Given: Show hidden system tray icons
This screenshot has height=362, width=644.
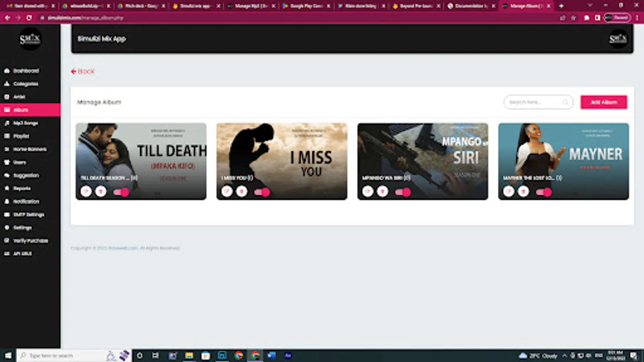Looking at the screenshot, I should click(x=564, y=356).
